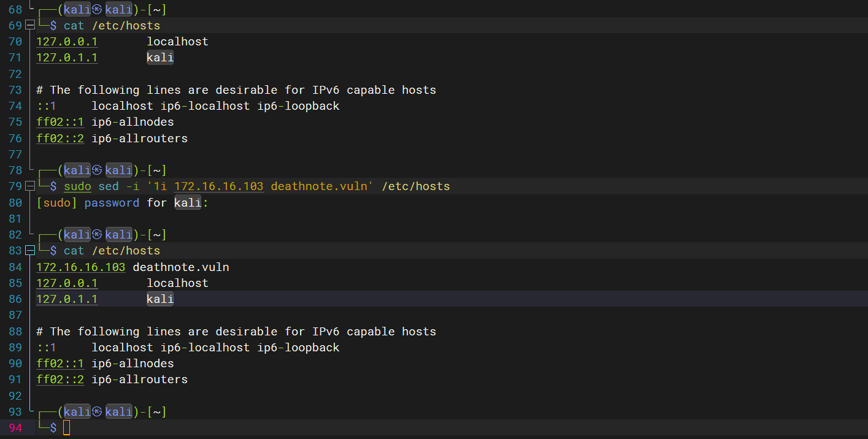Click line number 94 in the gutter
868x439 pixels.
click(x=15, y=428)
